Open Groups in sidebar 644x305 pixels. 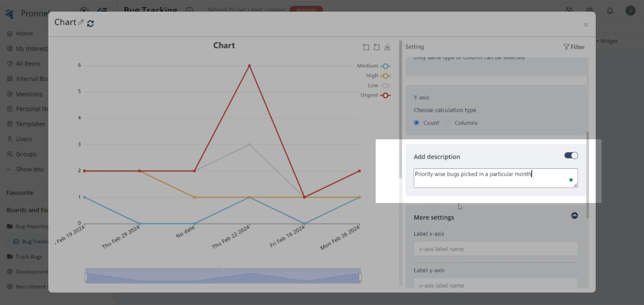tap(26, 154)
